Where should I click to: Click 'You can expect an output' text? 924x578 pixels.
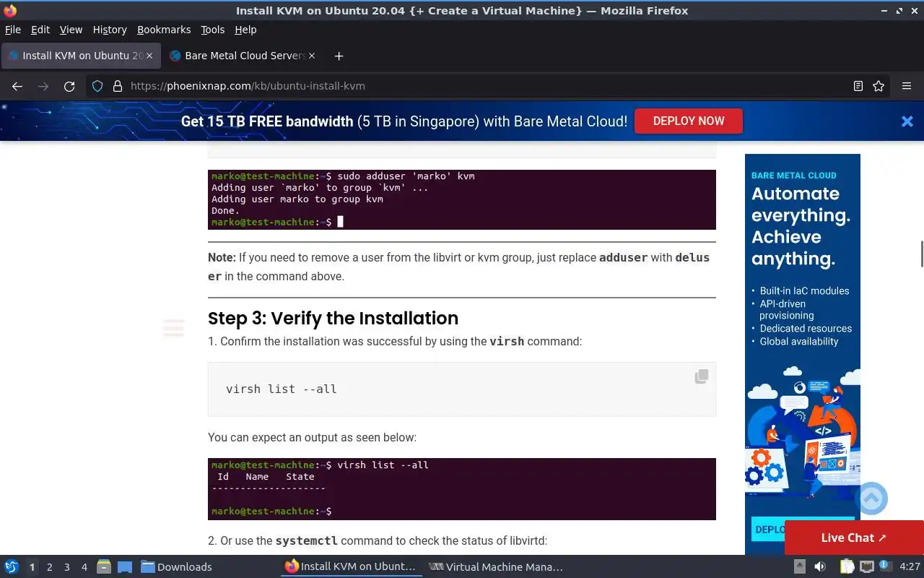(x=312, y=437)
